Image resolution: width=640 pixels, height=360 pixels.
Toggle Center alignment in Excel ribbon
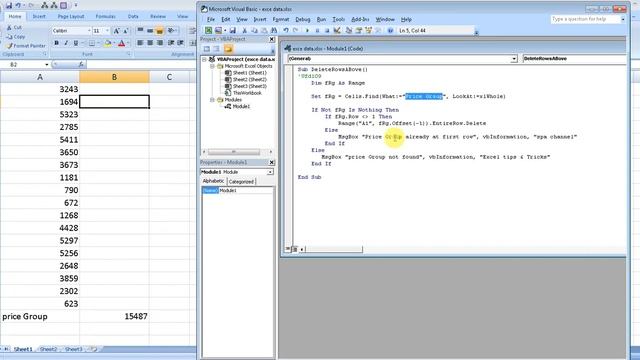(150, 43)
